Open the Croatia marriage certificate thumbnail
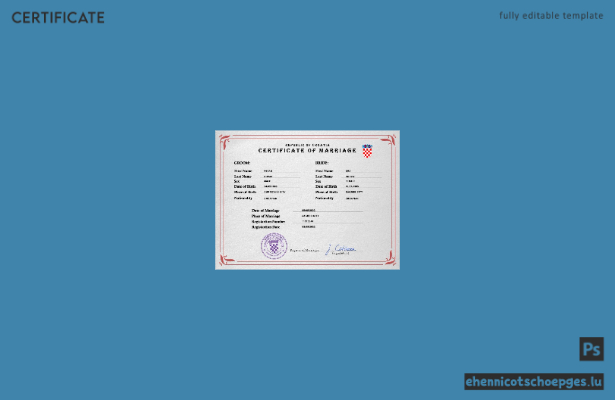 click(308, 200)
